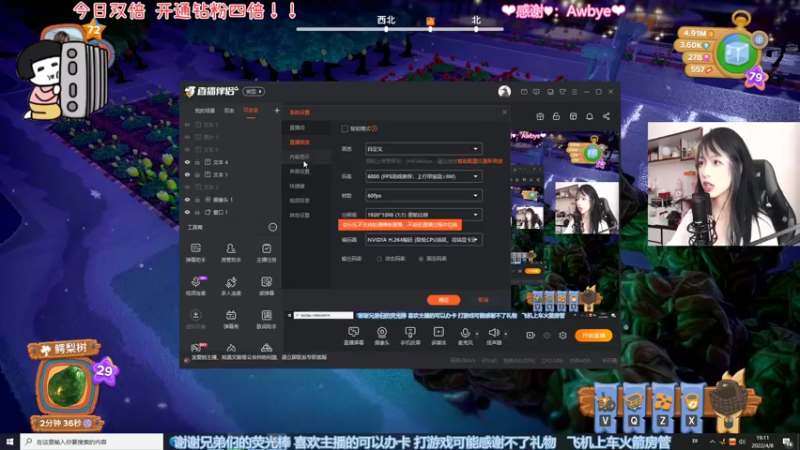
Task: Click the record camera icon beside 开始直播
Action: (530, 335)
